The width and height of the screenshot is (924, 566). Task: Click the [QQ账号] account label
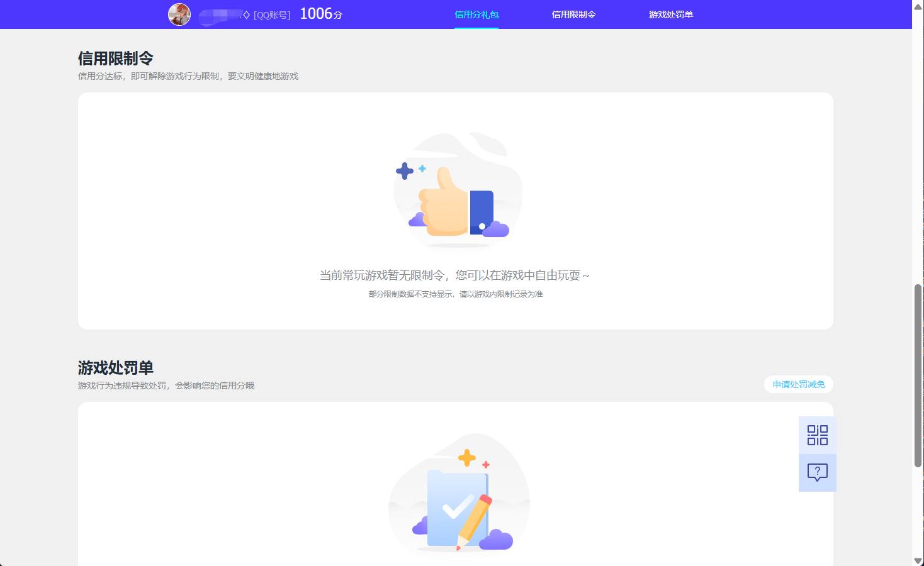(272, 15)
